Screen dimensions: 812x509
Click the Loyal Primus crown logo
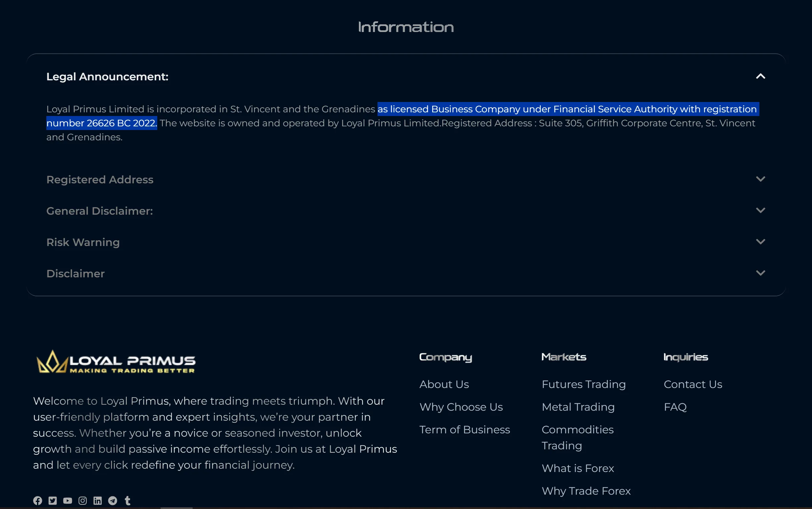(116, 362)
